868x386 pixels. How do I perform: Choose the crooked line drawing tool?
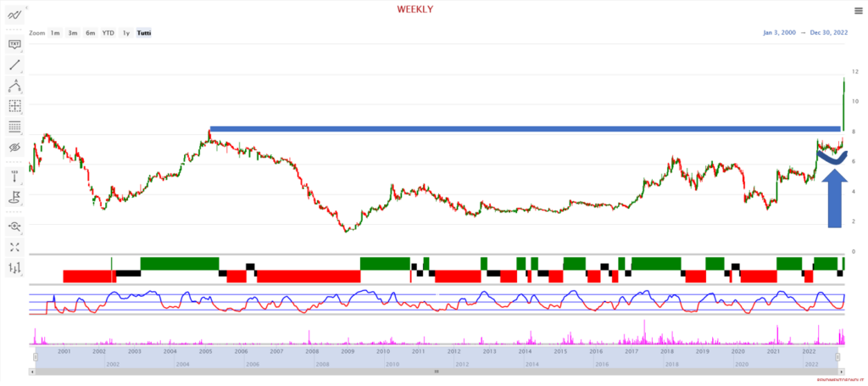point(14,86)
